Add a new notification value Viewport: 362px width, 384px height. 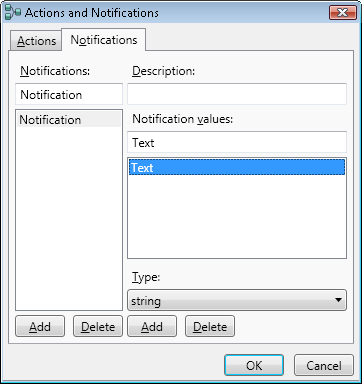pyautogui.click(x=152, y=327)
